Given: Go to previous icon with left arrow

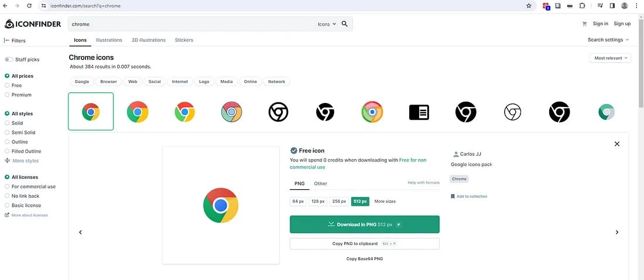Looking at the screenshot, I should [81, 232].
